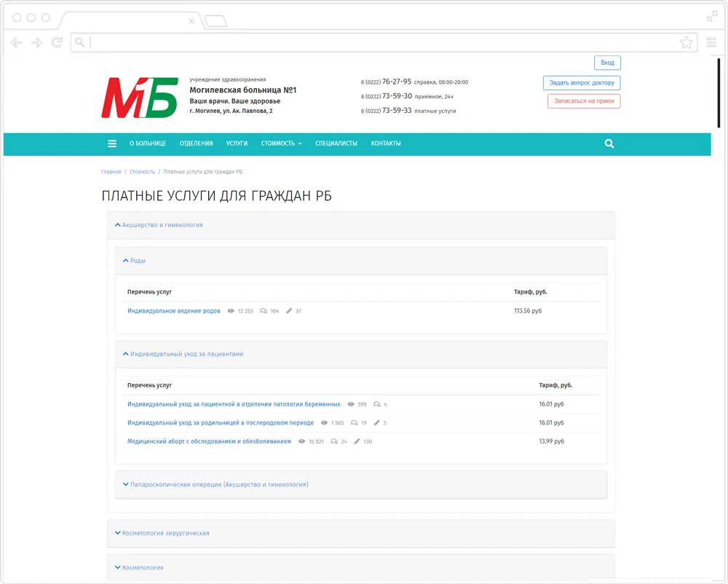Viewport: 728px width, 584px height.
Task: Collapse the Роды subsection
Action: (134, 261)
